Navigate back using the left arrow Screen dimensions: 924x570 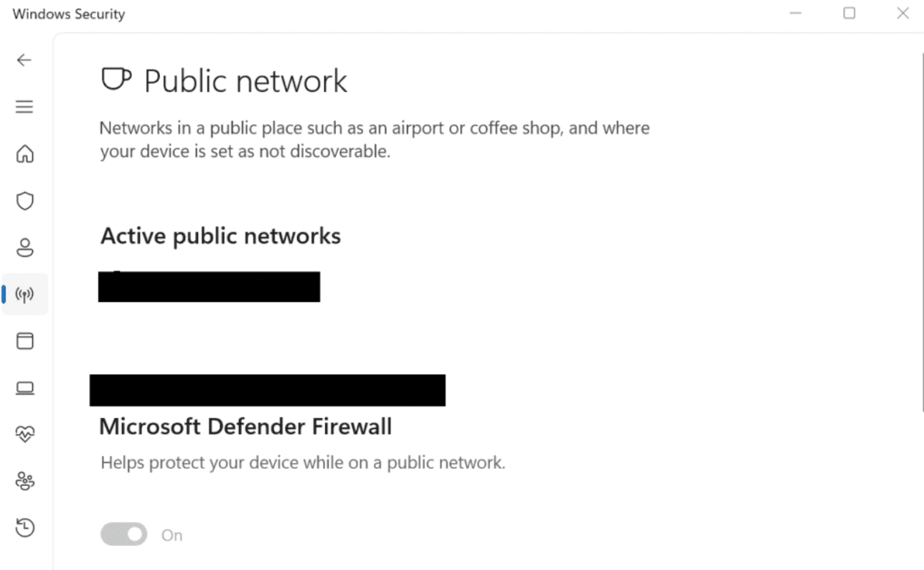(24, 60)
